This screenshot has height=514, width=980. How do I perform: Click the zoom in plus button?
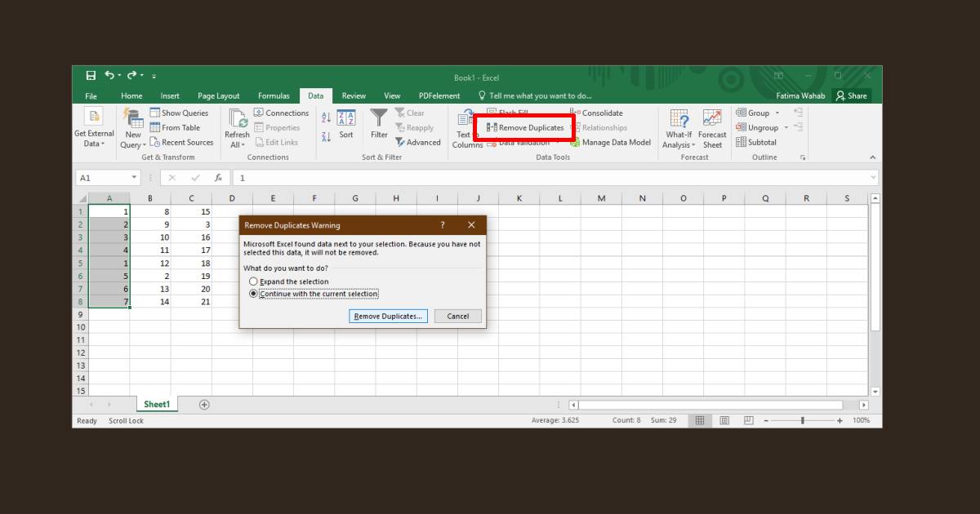point(840,421)
